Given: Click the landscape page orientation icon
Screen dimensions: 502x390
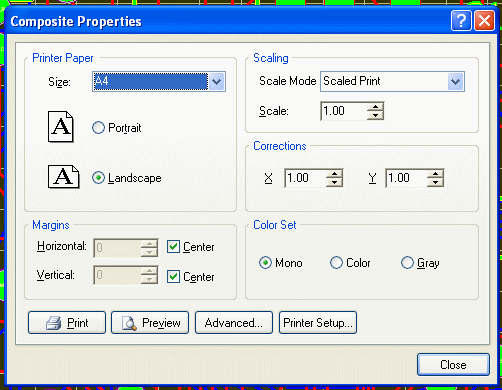Looking at the screenshot, I should pyautogui.click(x=64, y=176).
